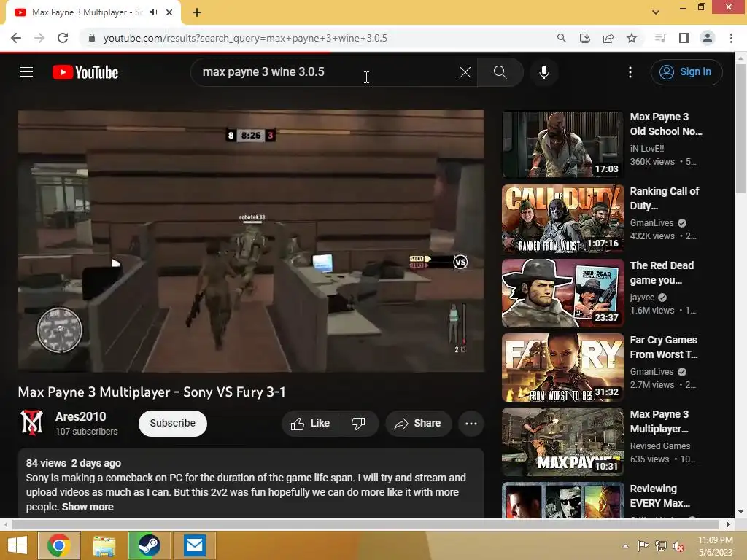Open The Red Dead game thumbnail

[562, 292]
